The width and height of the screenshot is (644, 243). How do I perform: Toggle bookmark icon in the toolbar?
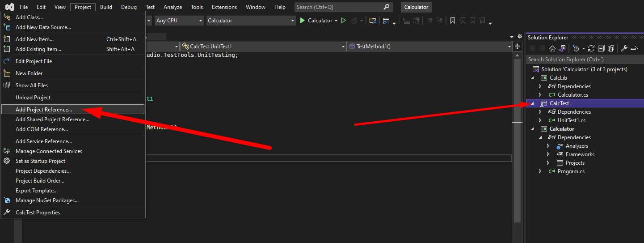(x=453, y=21)
